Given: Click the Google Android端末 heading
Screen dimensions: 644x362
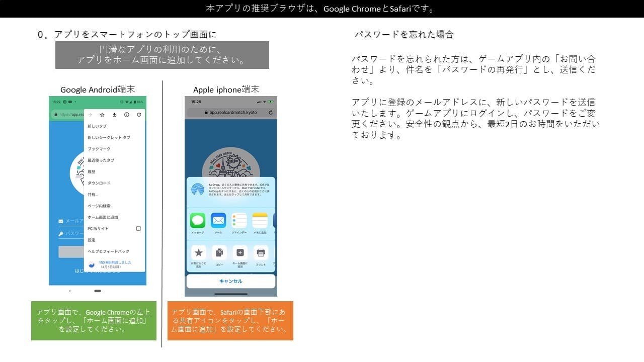Looking at the screenshot, I should [98, 89].
